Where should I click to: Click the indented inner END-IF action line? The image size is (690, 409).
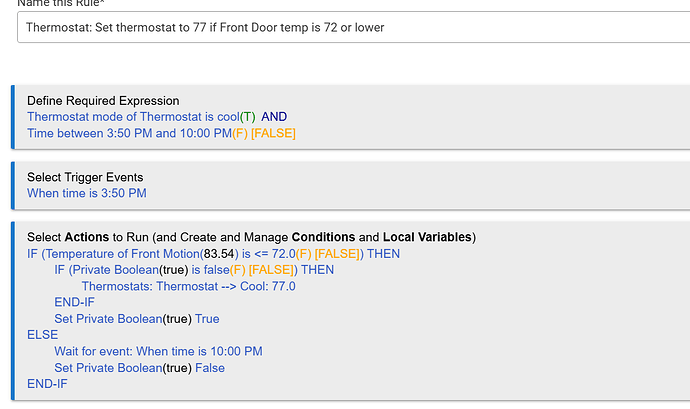coord(74,302)
